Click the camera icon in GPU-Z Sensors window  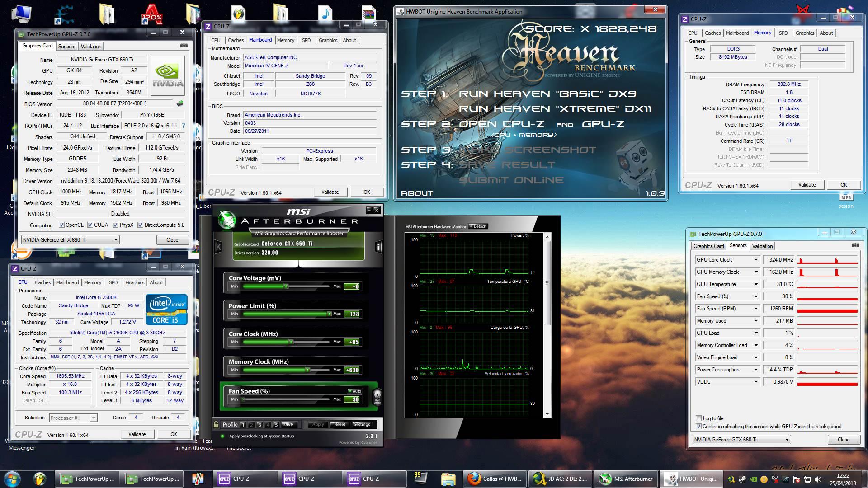(855, 245)
